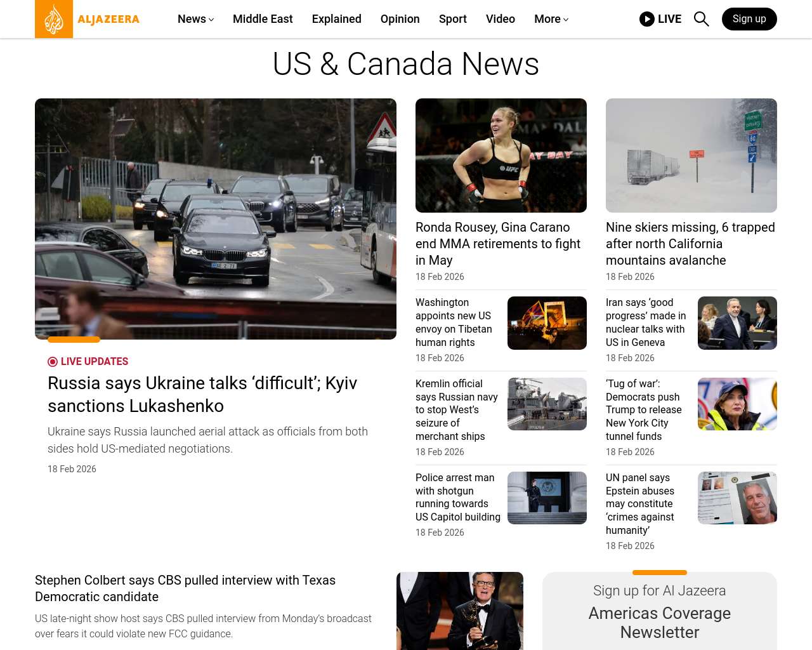
Task: Click the Capitol building arrest thumbnail
Action: point(547,498)
